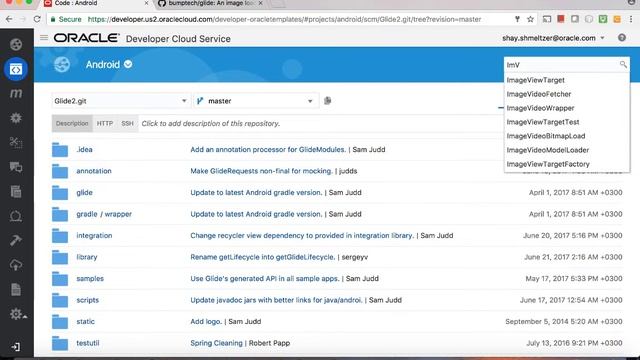Open the samples folder link

90,279
